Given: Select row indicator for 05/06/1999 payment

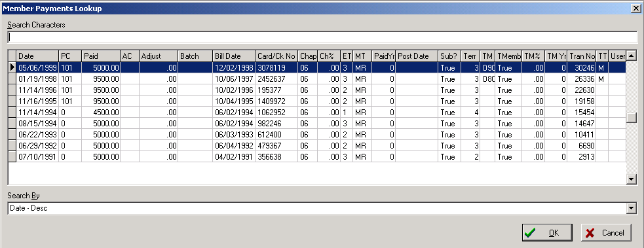Looking at the screenshot, I should [12, 67].
